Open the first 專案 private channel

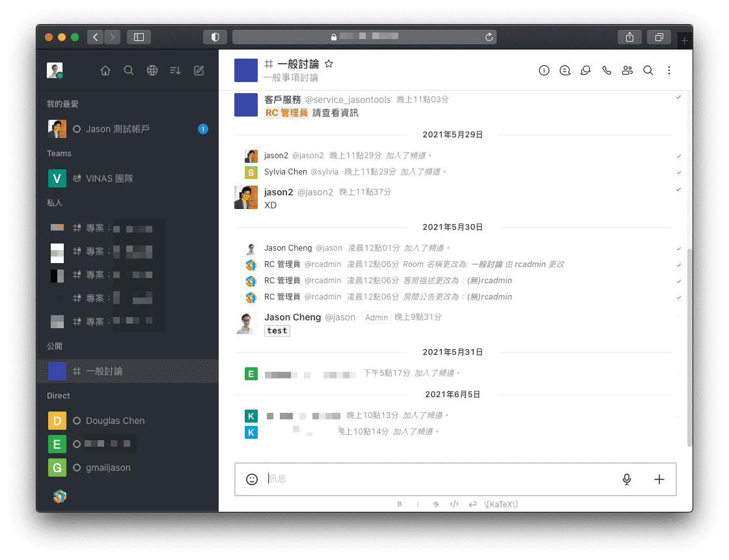pos(128,228)
